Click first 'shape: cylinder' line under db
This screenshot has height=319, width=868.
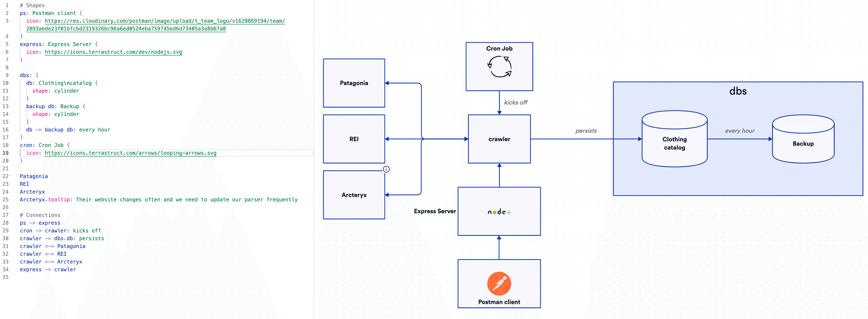tap(56, 91)
